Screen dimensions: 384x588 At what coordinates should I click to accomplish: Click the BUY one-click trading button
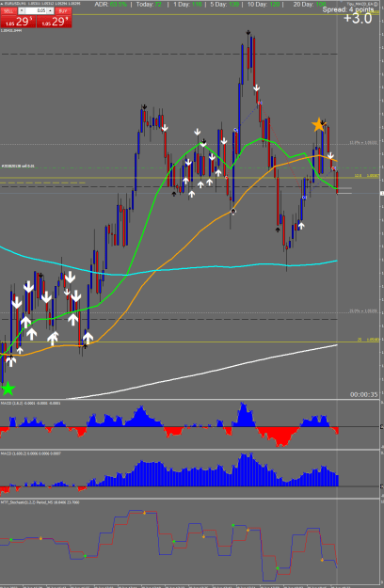(x=63, y=11)
